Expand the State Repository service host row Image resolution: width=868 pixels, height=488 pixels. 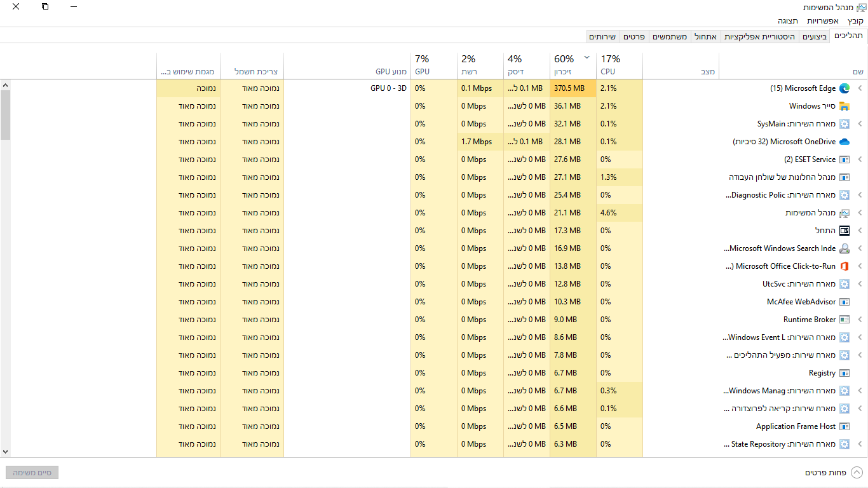click(x=860, y=444)
